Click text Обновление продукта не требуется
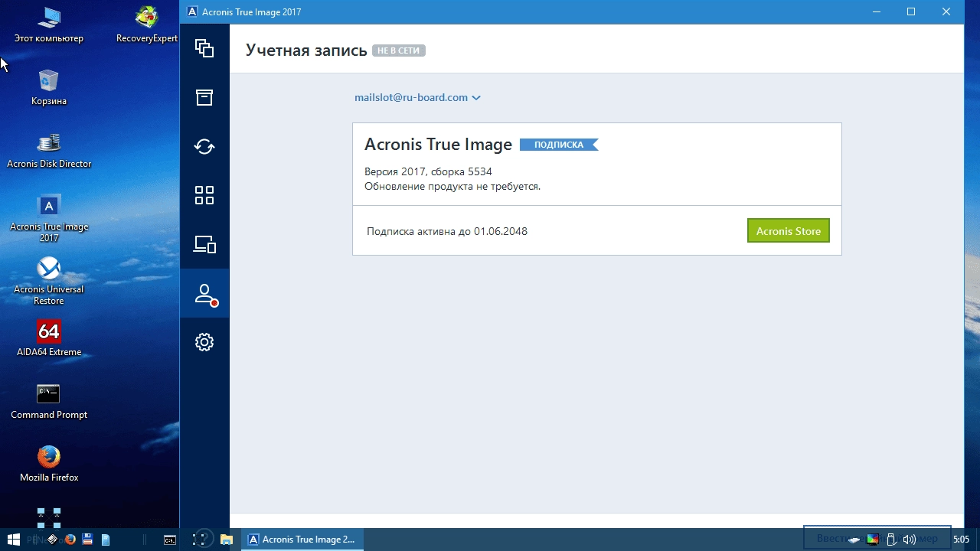This screenshot has height=551, width=980. click(452, 186)
